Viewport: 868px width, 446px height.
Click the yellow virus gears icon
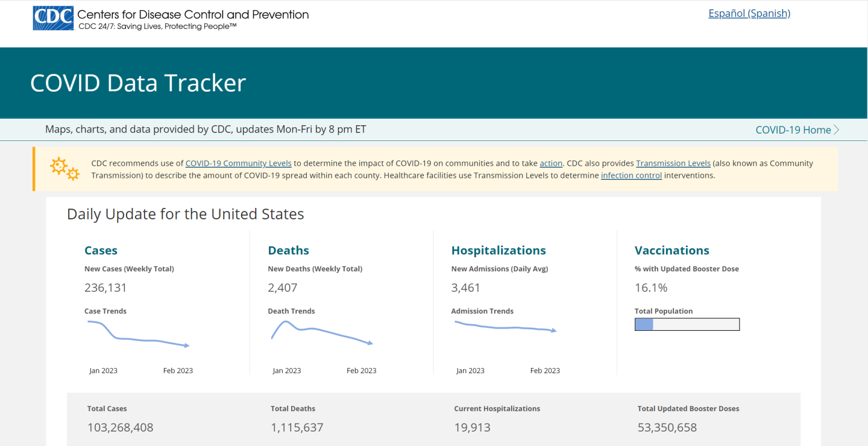point(65,169)
